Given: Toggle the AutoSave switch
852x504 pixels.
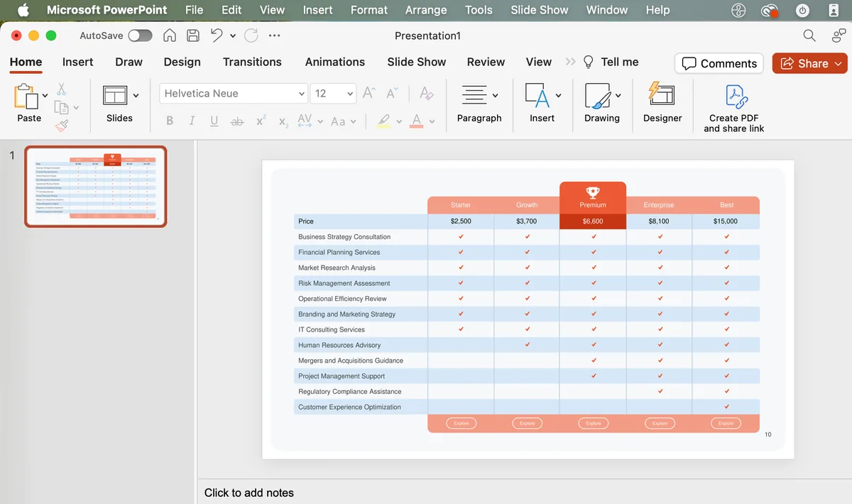Looking at the screenshot, I should pos(140,35).
